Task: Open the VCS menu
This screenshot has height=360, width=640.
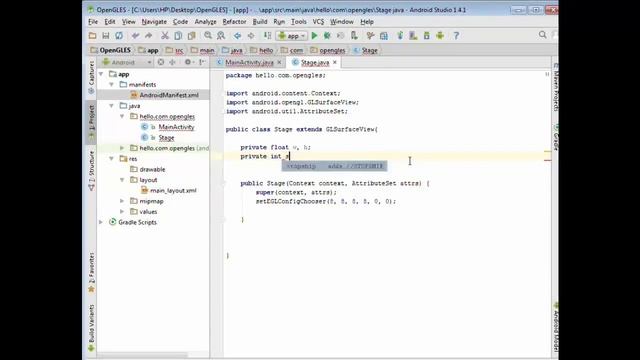Action: pos(318,22)
